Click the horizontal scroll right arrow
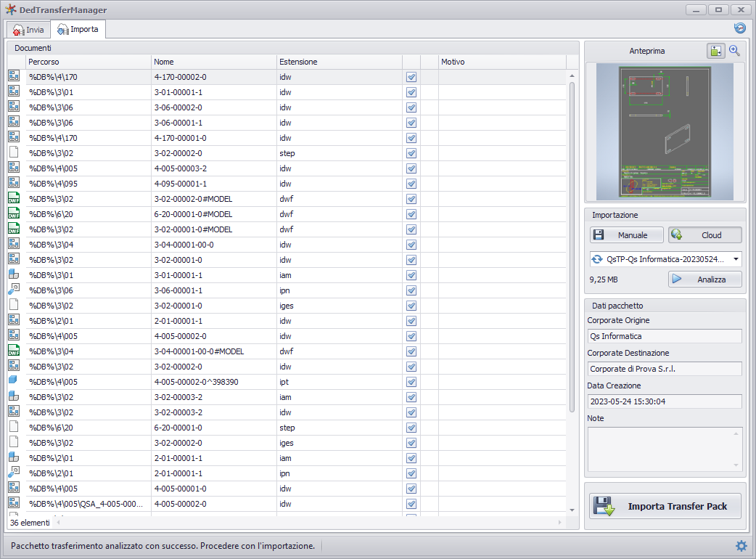The height and width of the screenshot is (559, 756). 560,522
